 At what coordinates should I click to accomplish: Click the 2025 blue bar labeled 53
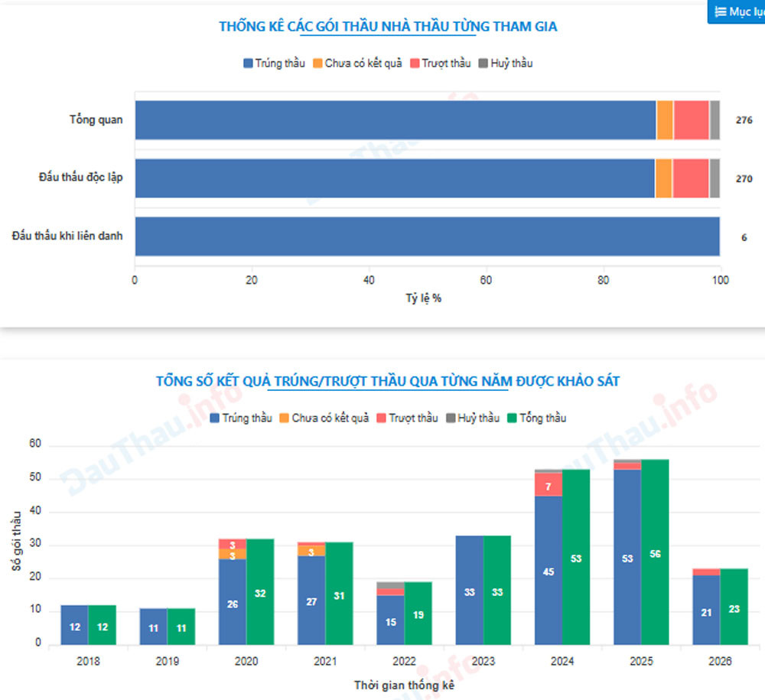tap(627, 557)
